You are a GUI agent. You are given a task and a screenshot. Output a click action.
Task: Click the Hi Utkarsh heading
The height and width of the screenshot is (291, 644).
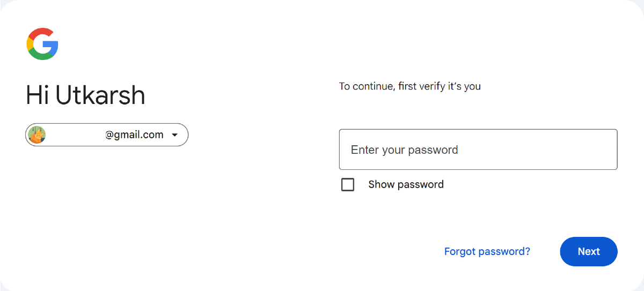(x=85, y=96)
